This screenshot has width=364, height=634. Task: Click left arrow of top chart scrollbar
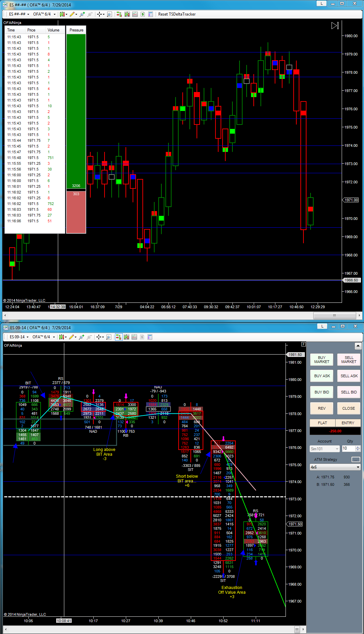point(4,315)
